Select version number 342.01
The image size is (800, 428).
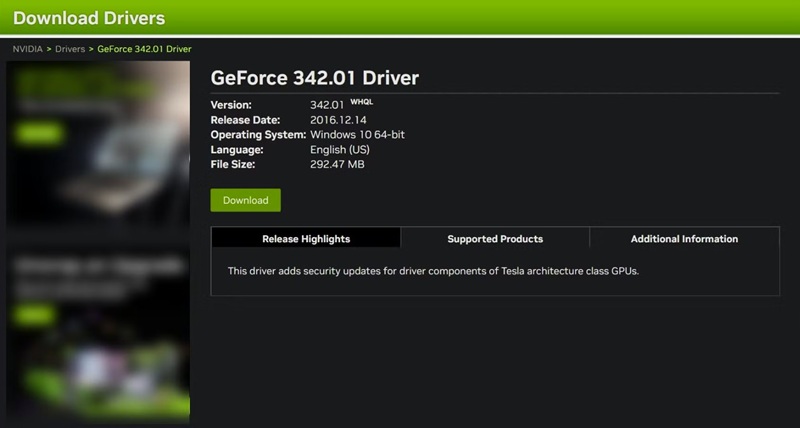click(327, 105)
